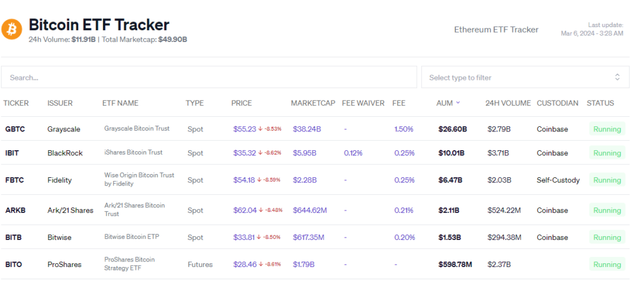The width and height of the screenshot is (644, 284).
Task: Click the ProShares Bitcoin Strategy ETF name
Action: click(130, 264)
